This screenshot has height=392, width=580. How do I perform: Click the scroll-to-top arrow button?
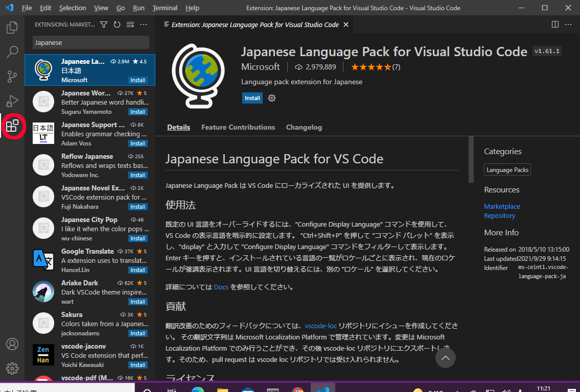(x=445, y=358)
